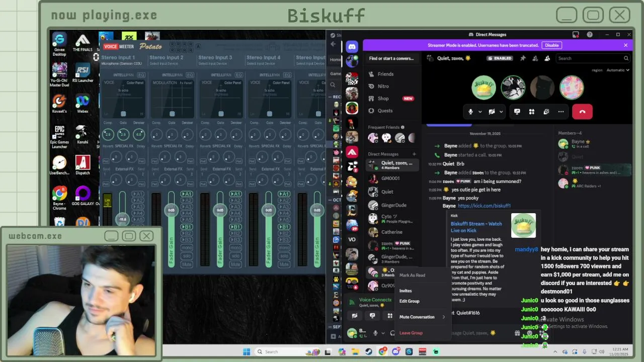Share your screen in the Discord call
Viewport: 644px width, 362px height.
click(x=517, y=112)
